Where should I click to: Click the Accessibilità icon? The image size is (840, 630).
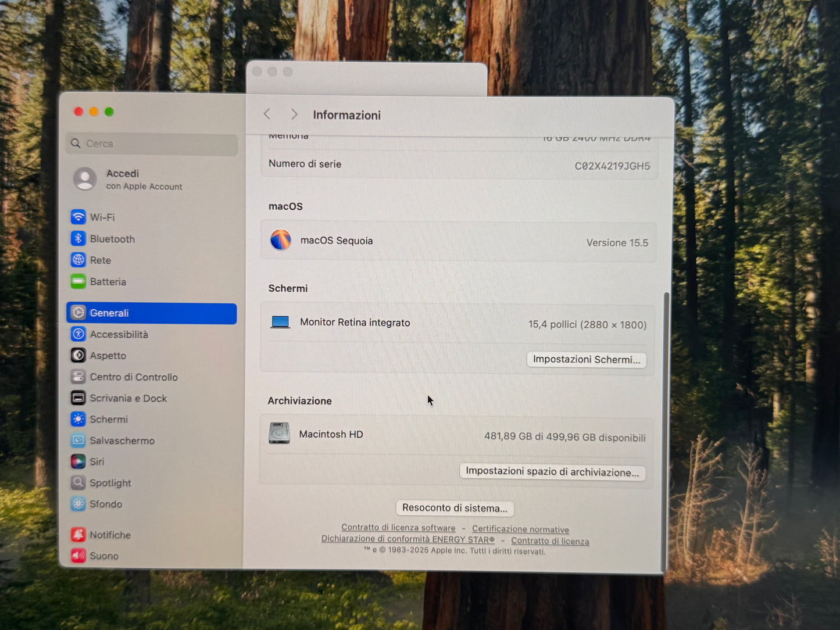click(78, 334)
